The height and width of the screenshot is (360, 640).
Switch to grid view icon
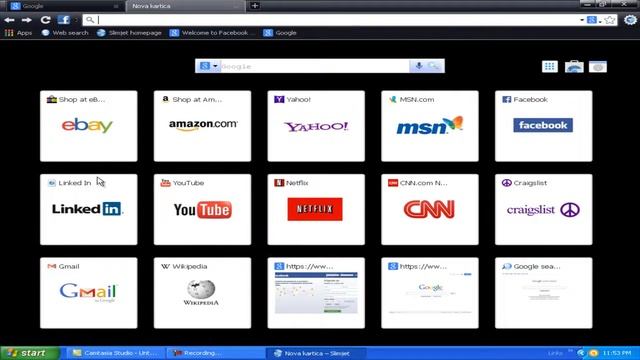point(550,66)
